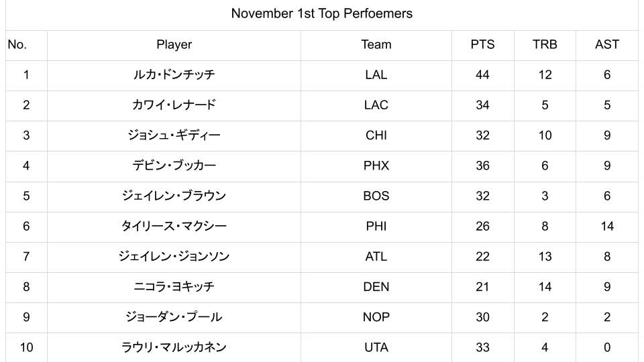Select the 'Player' column header cell

point(174,45)
